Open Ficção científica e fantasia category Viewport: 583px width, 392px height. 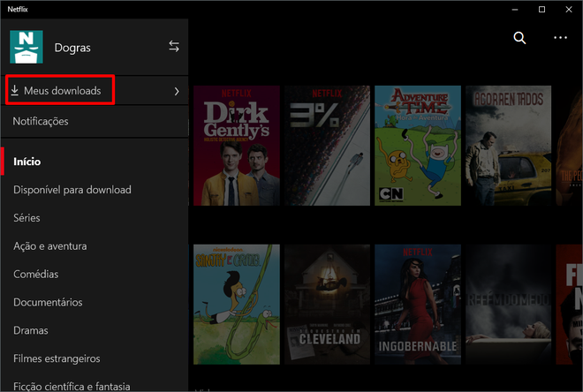click(x=72, y=386)
